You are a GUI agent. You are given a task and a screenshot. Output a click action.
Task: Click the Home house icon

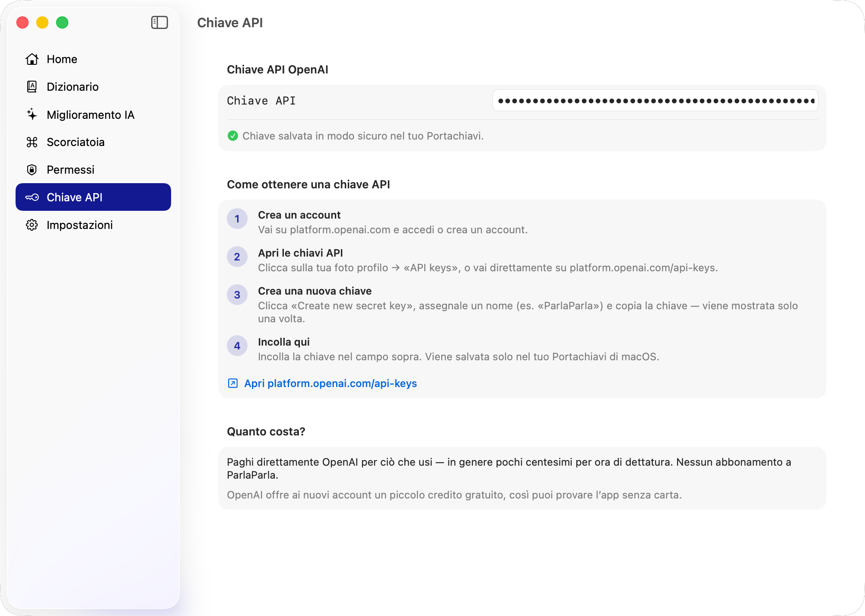[x=32, y=59]
